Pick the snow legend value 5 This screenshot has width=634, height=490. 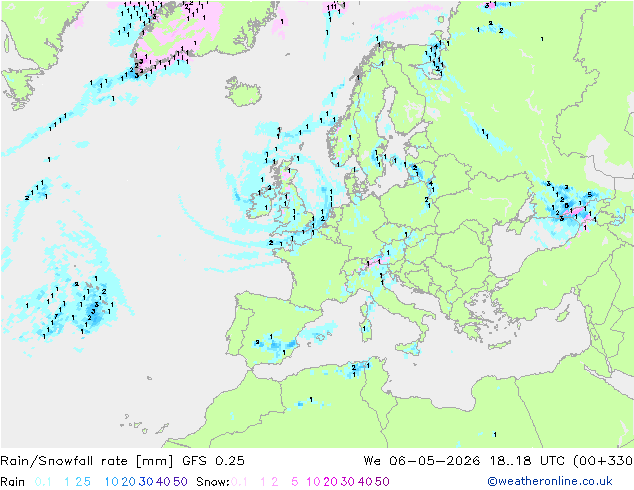(295, 482)
